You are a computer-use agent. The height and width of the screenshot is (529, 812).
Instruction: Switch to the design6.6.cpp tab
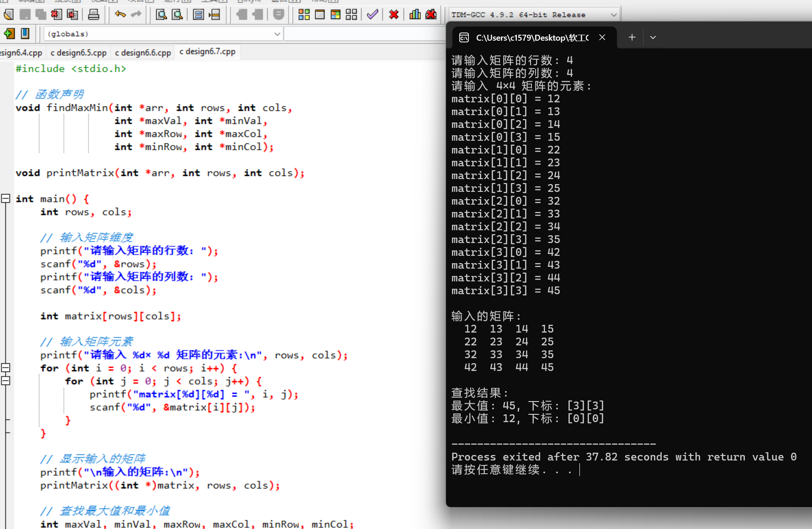point(143,53)
